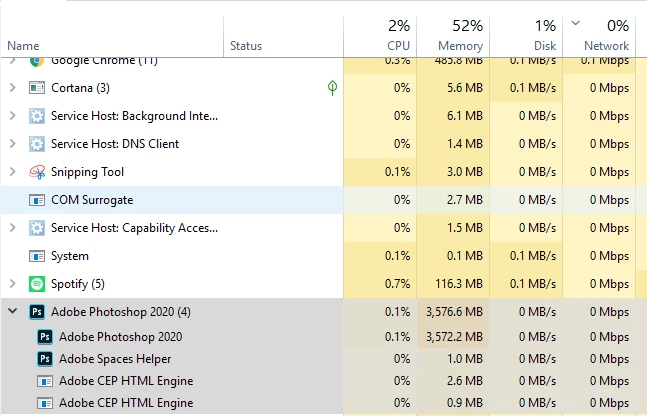
Task: Click the 6.1 MB memory value
Action: [x=465, y=116]
